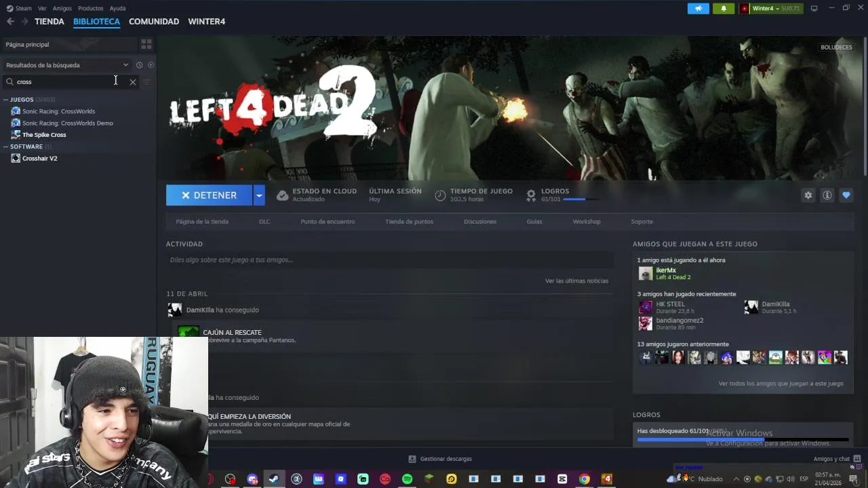This screenshot has height=488, width=868.
Task: Click the playtime clock icon
Action: pyautogui.click(x=440, y=195)
